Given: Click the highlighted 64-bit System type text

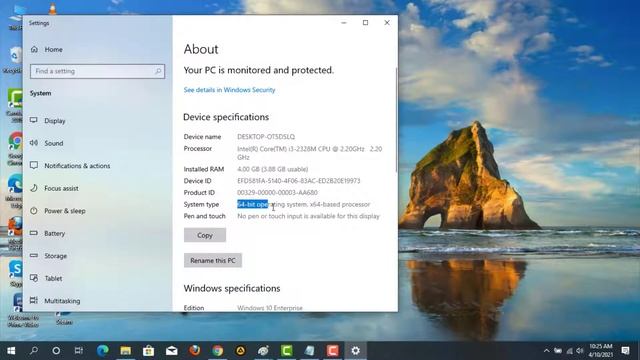Looking at the screenshot, I should [x=252, y=204].
